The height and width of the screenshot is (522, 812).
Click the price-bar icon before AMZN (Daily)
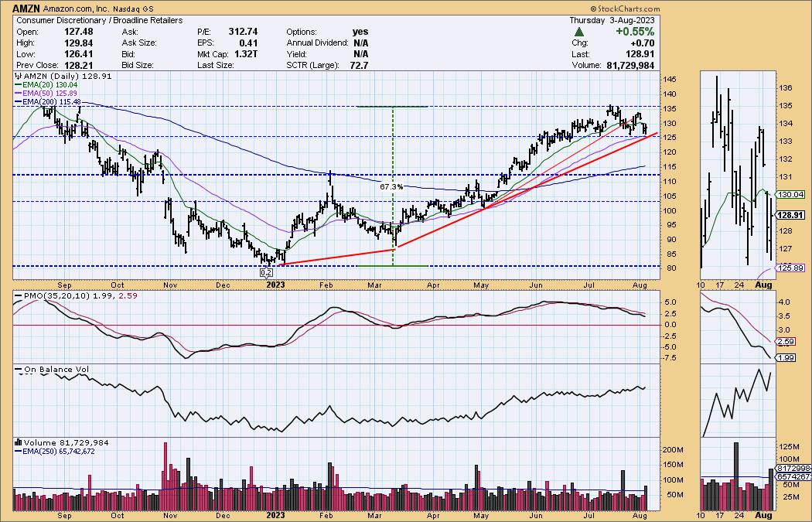tap(19, 76)
